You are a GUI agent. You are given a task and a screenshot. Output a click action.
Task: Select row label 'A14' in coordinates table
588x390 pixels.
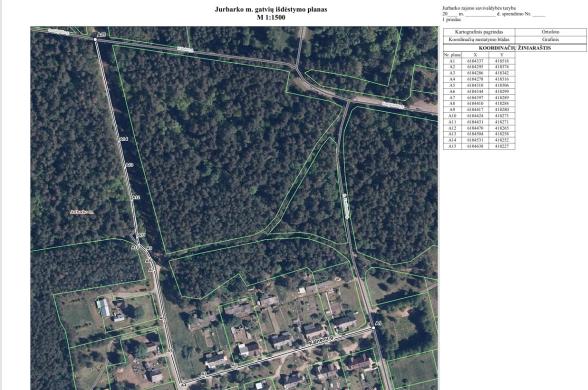452,140
